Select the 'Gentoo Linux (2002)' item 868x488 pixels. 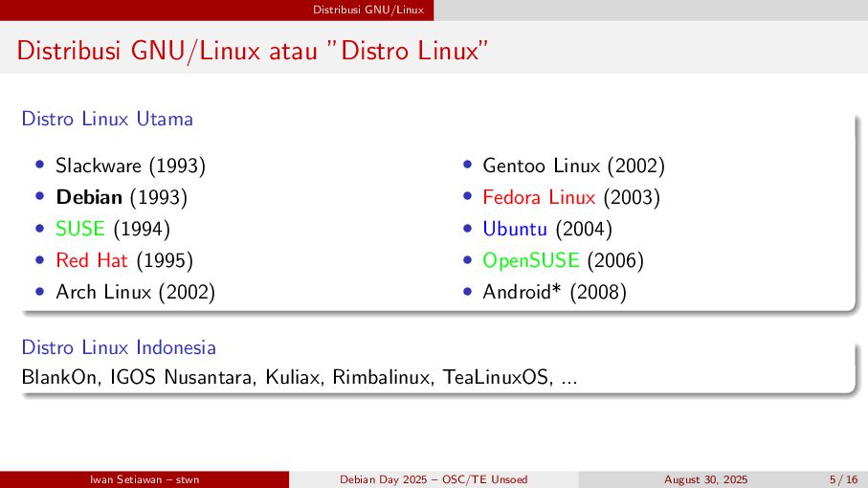[x=574, y=166]
